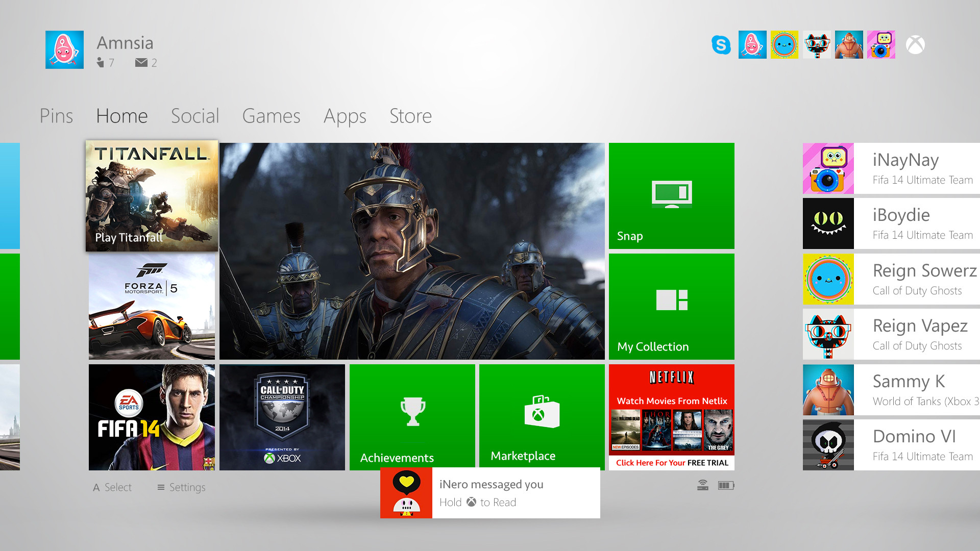This screenshot has height=551, width=980.
Task: Click the Snap screen icon
Action: 672,194
